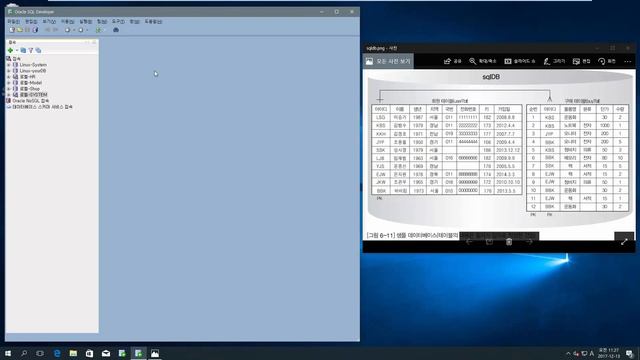
Task: Open the 도움말 (Help) menu
Action: click(153, 22)
